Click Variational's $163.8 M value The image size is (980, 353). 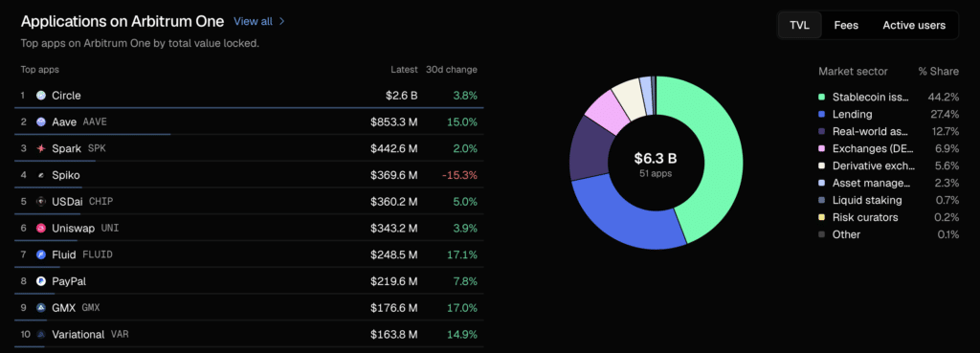(393, 334)
